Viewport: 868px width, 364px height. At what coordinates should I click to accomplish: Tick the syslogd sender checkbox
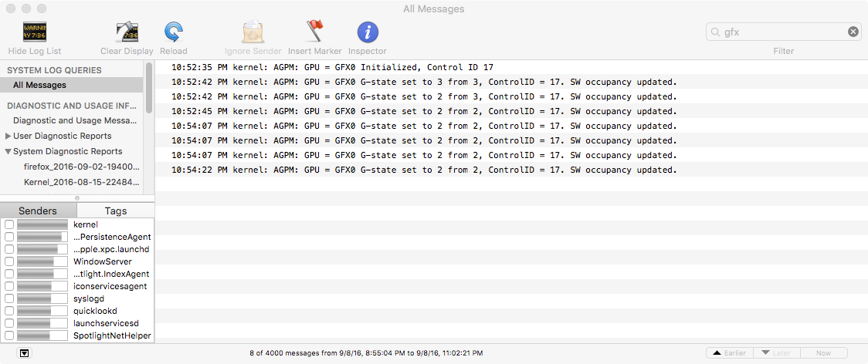pos(8,298)
